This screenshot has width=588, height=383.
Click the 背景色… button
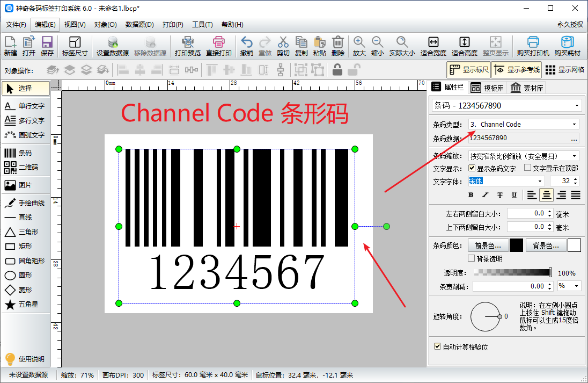point(546,245)
